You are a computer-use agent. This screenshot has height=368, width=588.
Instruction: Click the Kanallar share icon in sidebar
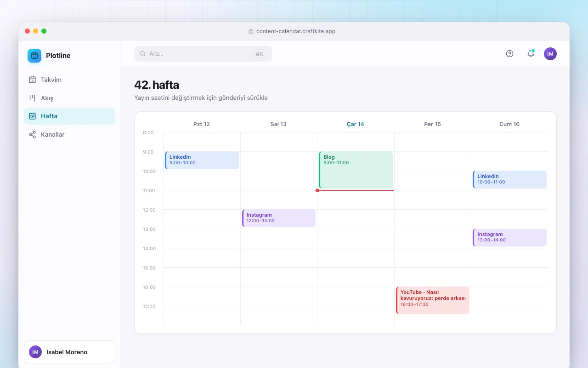(32, 135)
